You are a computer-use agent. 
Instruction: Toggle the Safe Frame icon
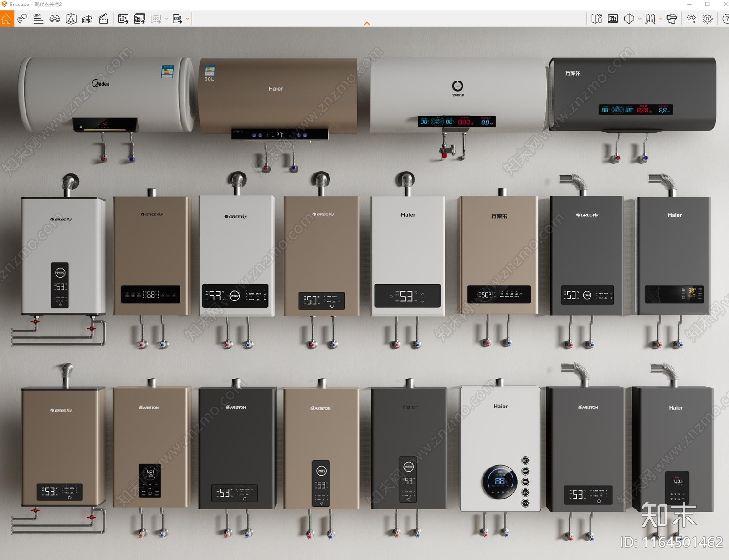[613, 19]
